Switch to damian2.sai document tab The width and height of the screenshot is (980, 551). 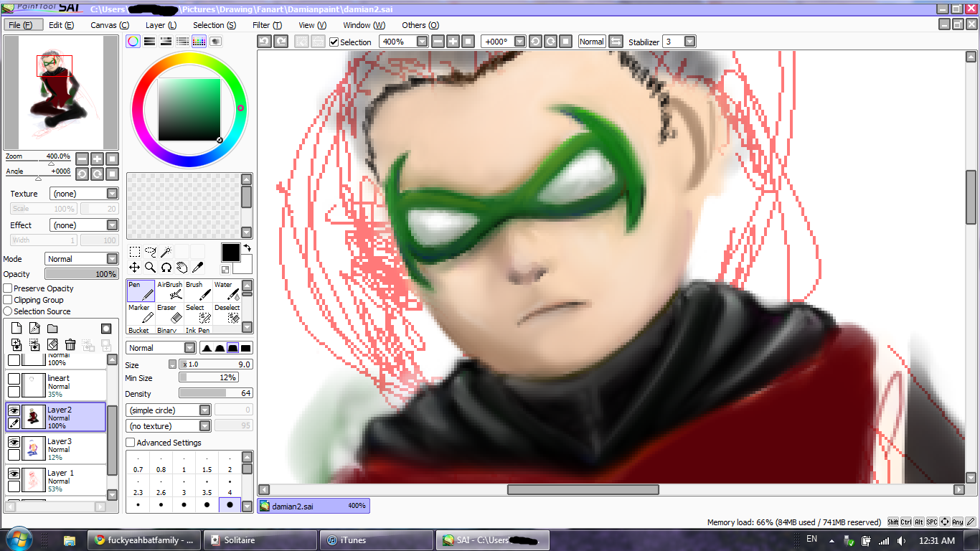[x=314, y=506]
